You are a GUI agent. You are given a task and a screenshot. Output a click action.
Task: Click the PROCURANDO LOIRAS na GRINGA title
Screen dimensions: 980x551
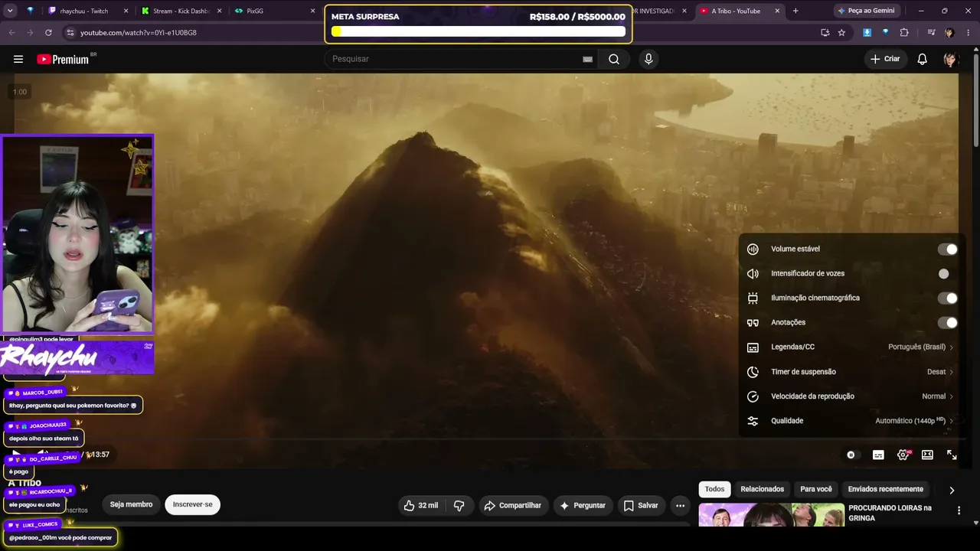[x=890, y=513]
